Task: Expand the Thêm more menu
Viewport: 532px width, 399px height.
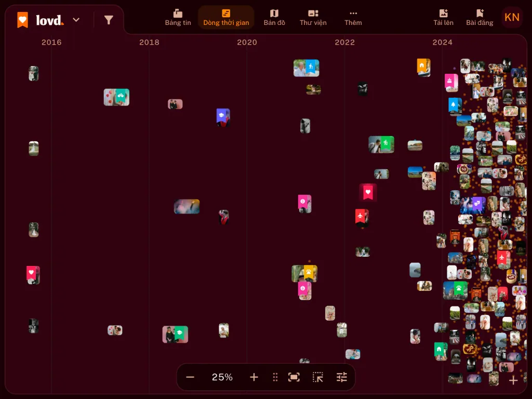Action: [x=353, y=18]
